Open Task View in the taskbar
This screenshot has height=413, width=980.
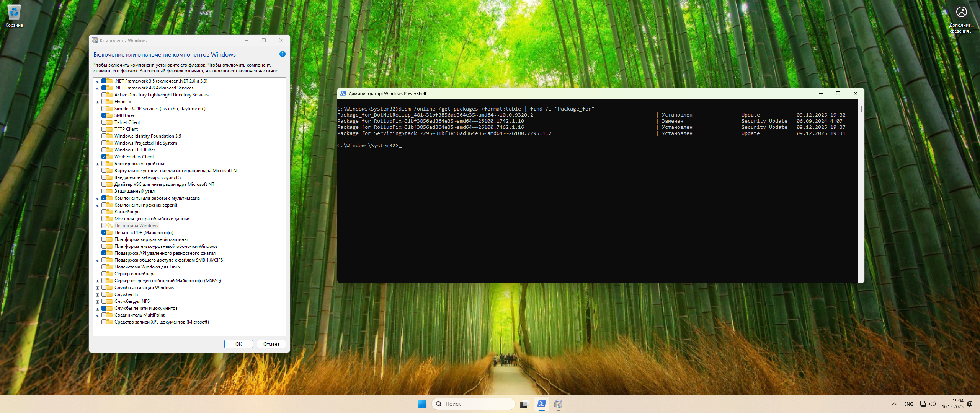524,404
